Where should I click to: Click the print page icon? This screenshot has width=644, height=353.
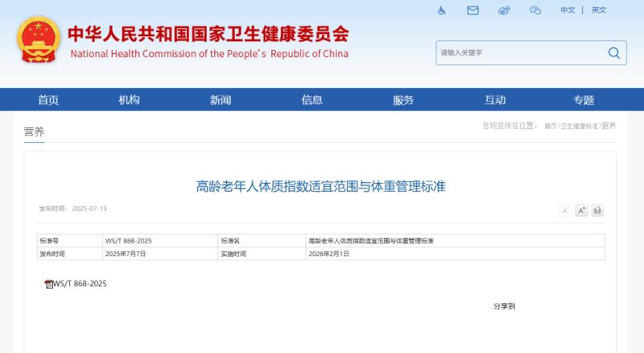[x=597, y=210]
